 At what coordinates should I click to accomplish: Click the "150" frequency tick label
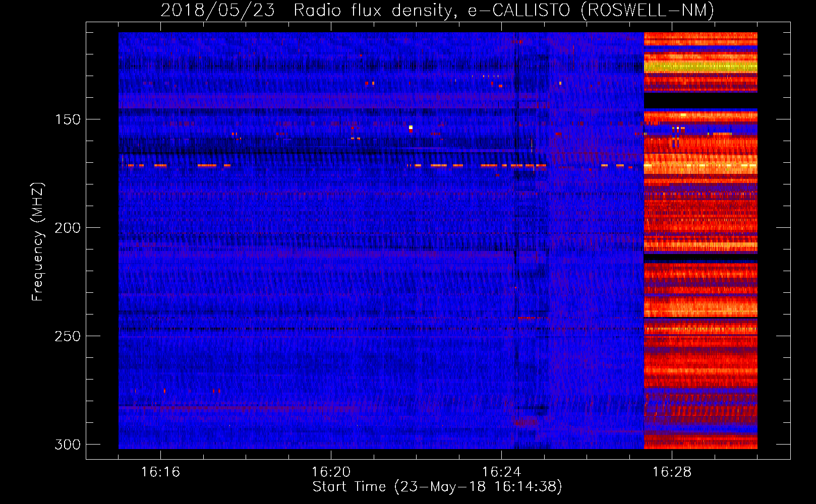[68, 119]
